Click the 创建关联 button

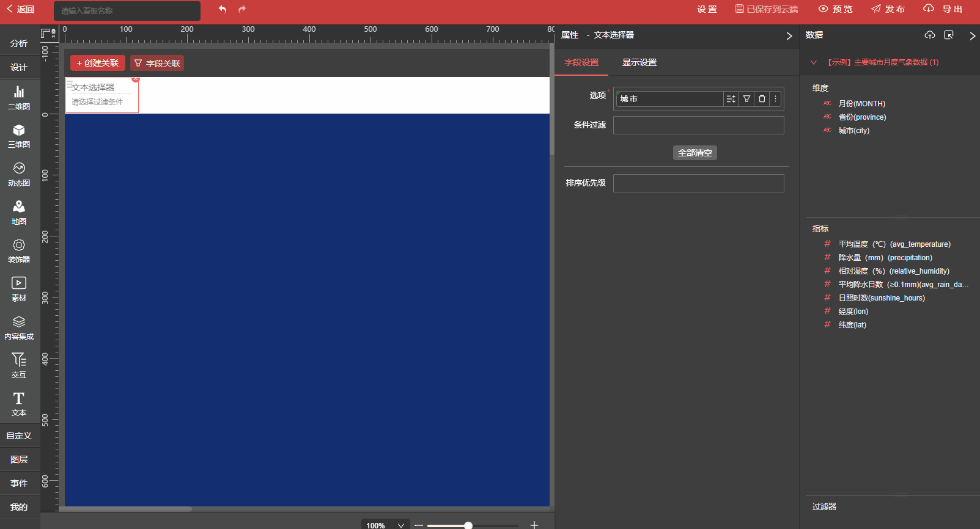pos(98,64)
